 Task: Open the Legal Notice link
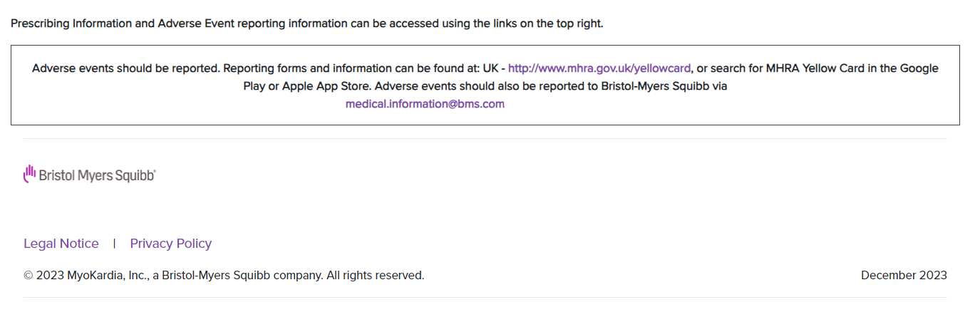click(61, 244)
